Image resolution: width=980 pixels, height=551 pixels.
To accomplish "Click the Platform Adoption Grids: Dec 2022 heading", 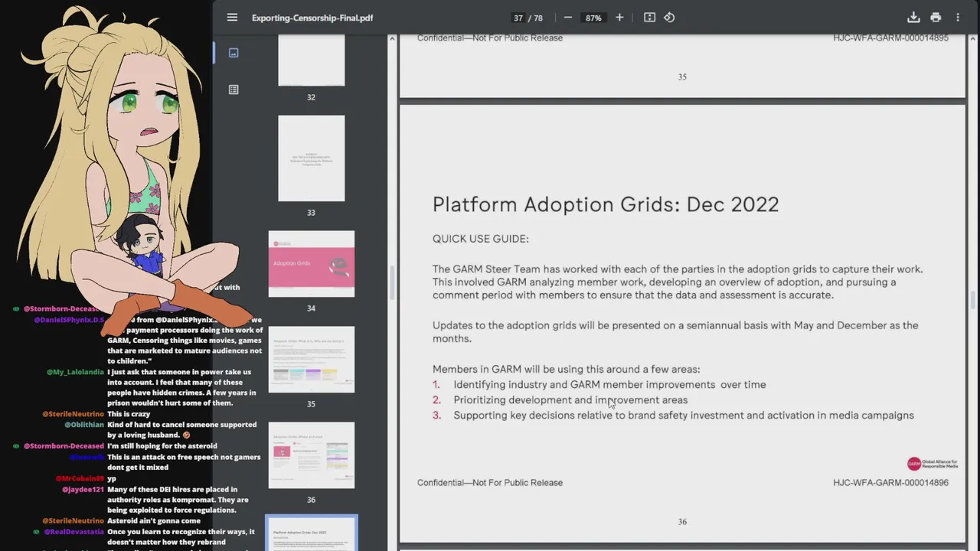I will point(606,204).
